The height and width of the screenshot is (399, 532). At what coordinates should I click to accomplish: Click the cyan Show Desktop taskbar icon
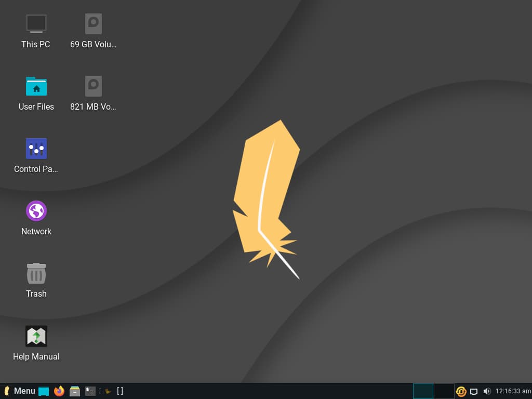(x=44, y=391)
